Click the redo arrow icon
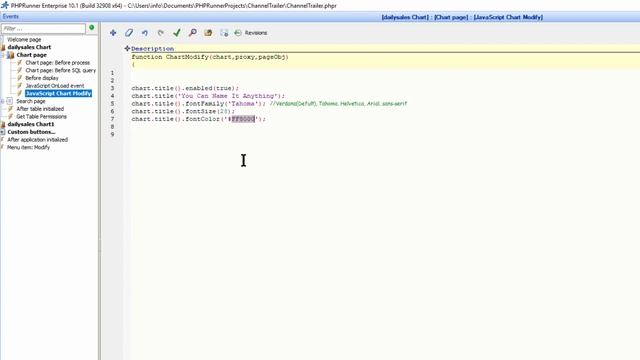The width and height of the screenshot is (640, 360). pos(161,33)
